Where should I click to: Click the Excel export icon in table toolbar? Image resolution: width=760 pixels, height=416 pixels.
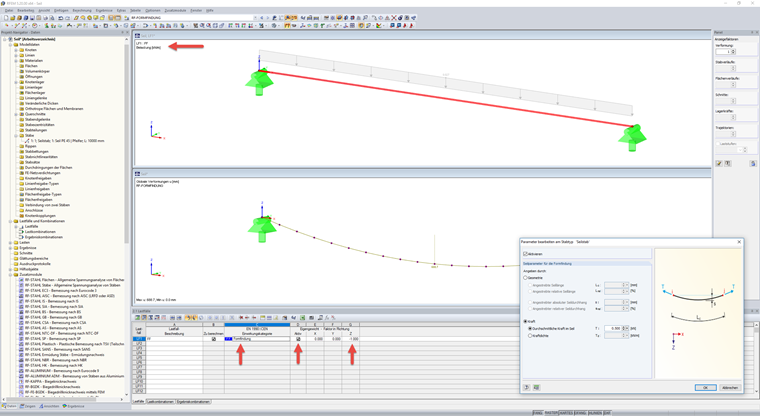coord(302,318)
